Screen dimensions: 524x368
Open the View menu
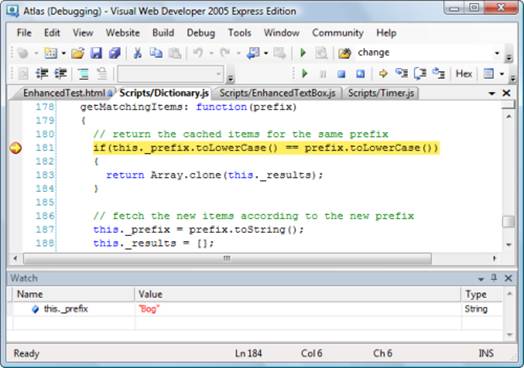(x=83, y=33)
